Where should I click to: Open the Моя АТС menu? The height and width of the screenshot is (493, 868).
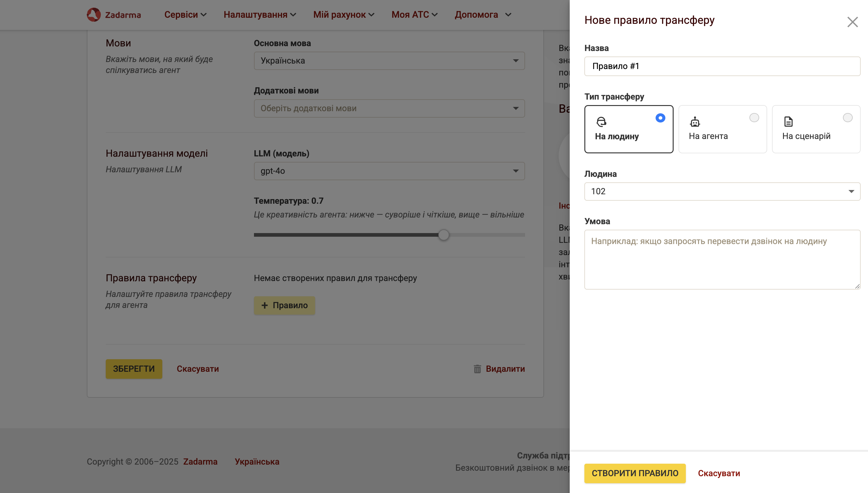tap(414, 15)
